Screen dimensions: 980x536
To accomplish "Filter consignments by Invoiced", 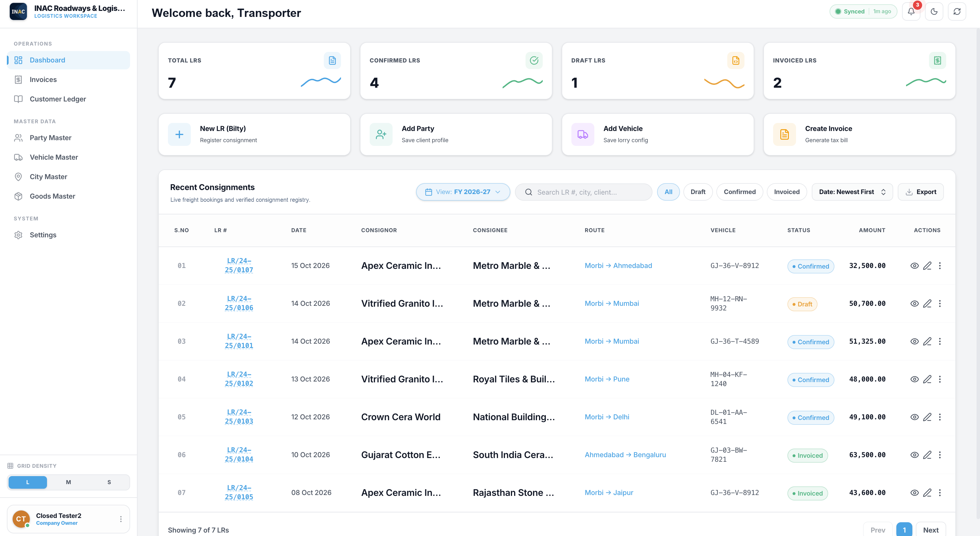I will [x=786, y=192].
